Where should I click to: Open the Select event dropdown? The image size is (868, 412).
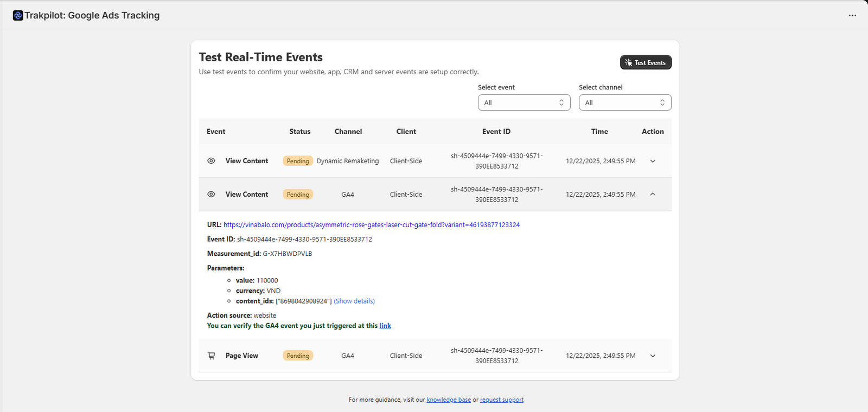(524, 102)
